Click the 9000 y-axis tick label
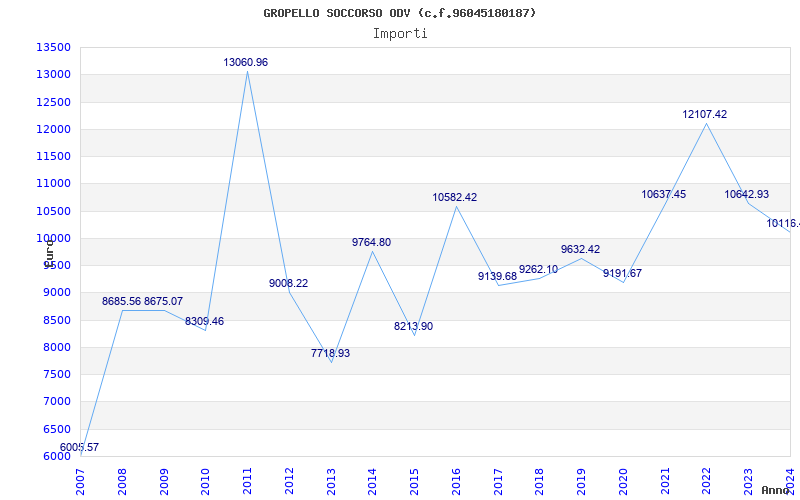 56,293
